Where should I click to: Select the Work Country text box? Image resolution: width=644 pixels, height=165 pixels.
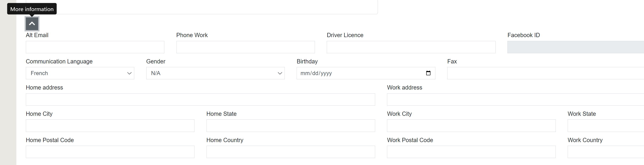pyautogui.click(x=606, y=152)
